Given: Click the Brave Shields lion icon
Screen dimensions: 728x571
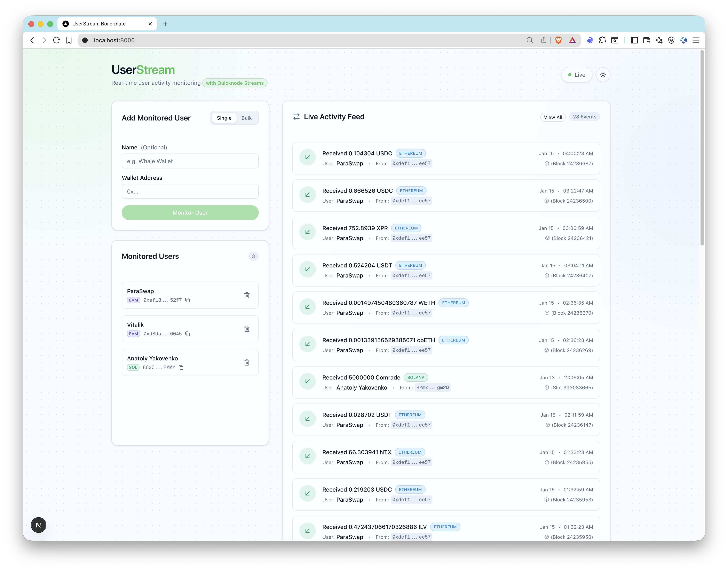Looking at the screenshot, I should pos(559,40).
